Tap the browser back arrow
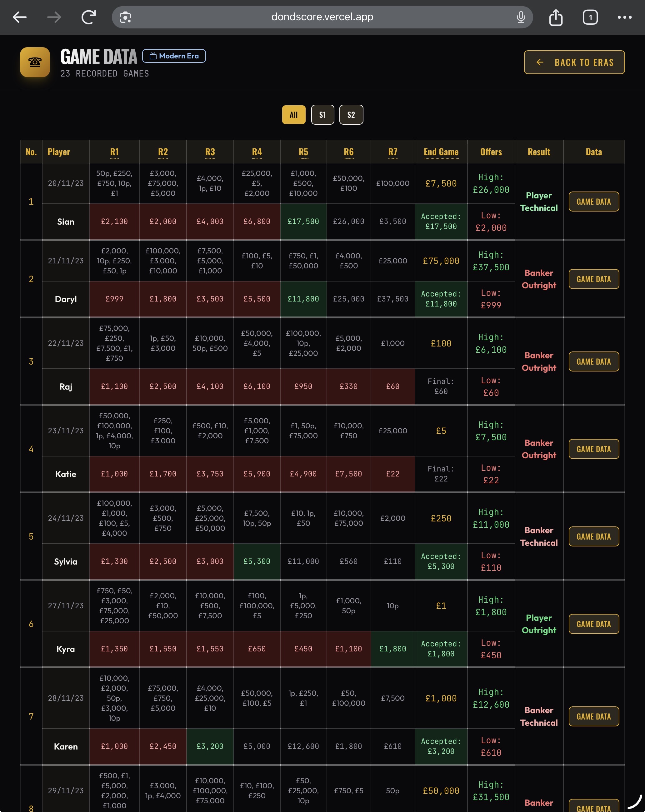The height and width of the screenshot is (812, 645). [20, 17]
